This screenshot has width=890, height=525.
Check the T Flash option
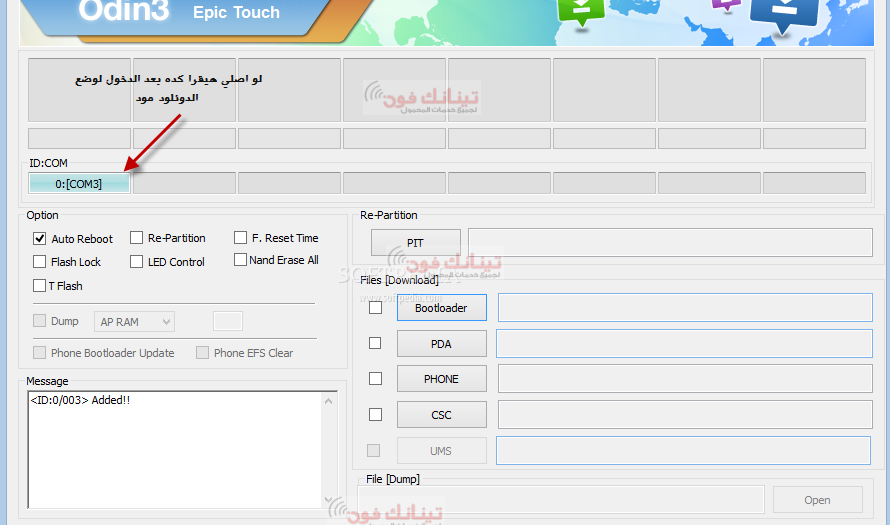coord(39,285)
